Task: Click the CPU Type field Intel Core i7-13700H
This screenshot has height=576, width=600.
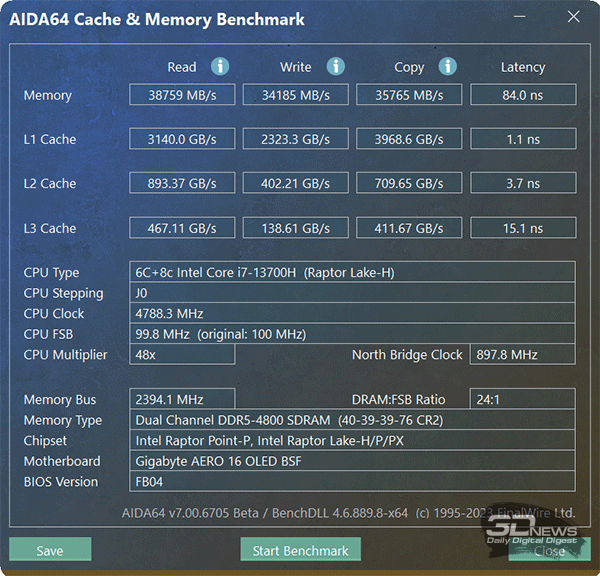Action: point(352,272)
